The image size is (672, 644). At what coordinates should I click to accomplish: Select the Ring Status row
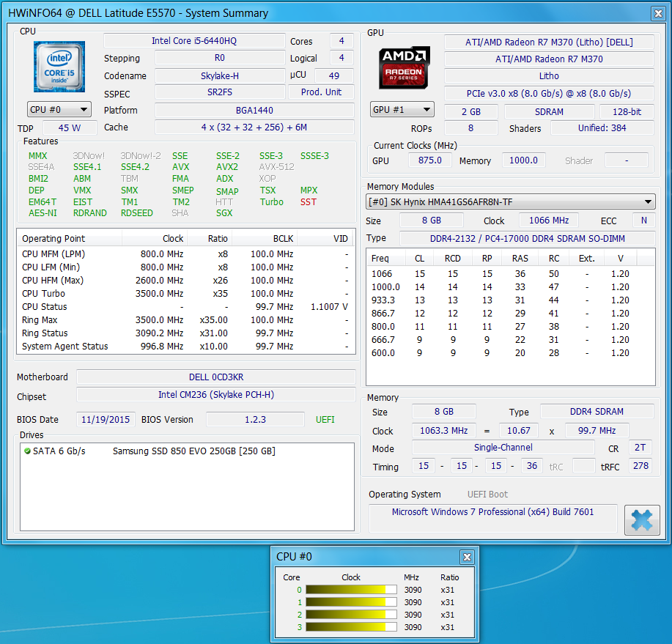point(185,333)
